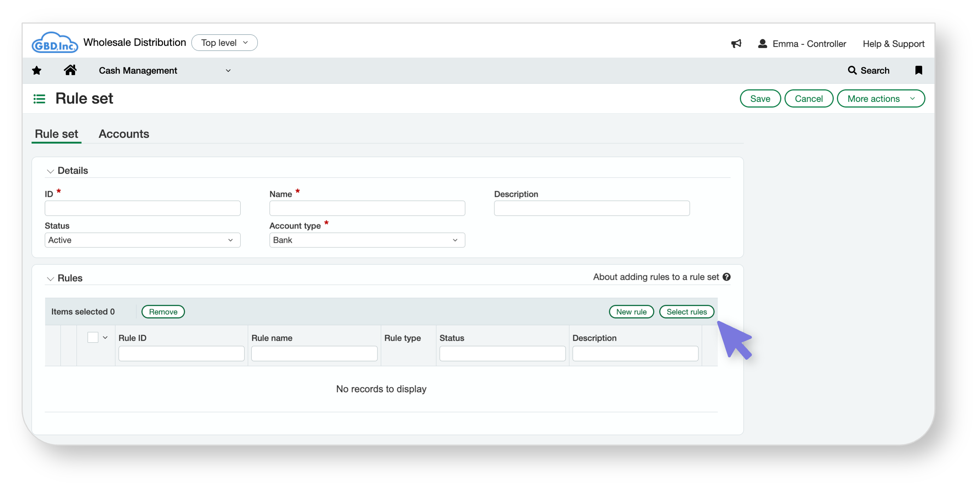Open Search with the magnifier icon
The height and width of the screenshot is (490, 980).
[x=852, y=70]
